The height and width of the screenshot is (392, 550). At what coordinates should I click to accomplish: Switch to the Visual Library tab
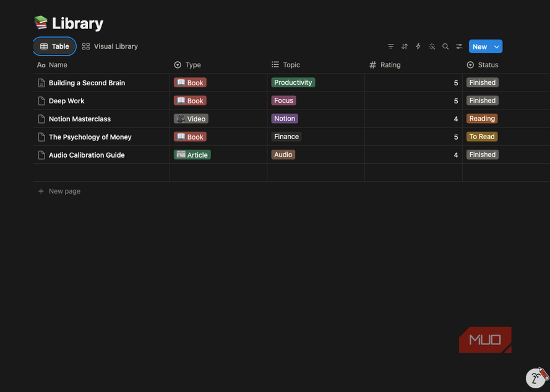110,46
